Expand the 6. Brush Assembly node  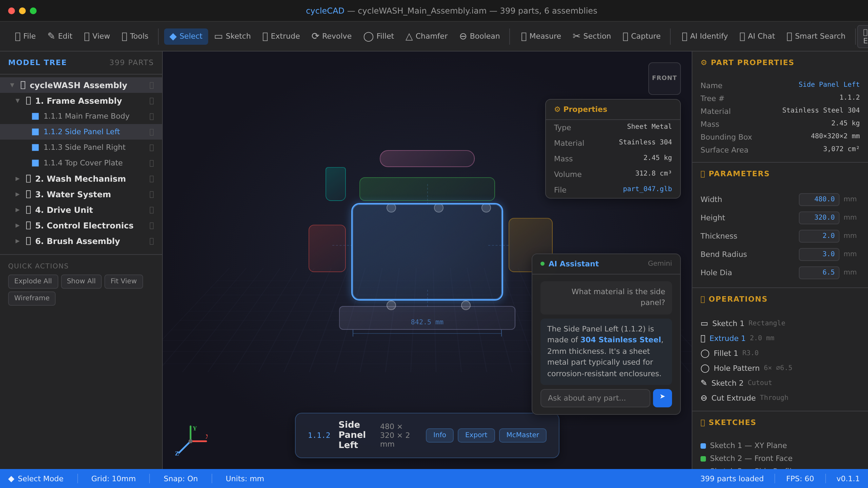click(x=18, y=241)
